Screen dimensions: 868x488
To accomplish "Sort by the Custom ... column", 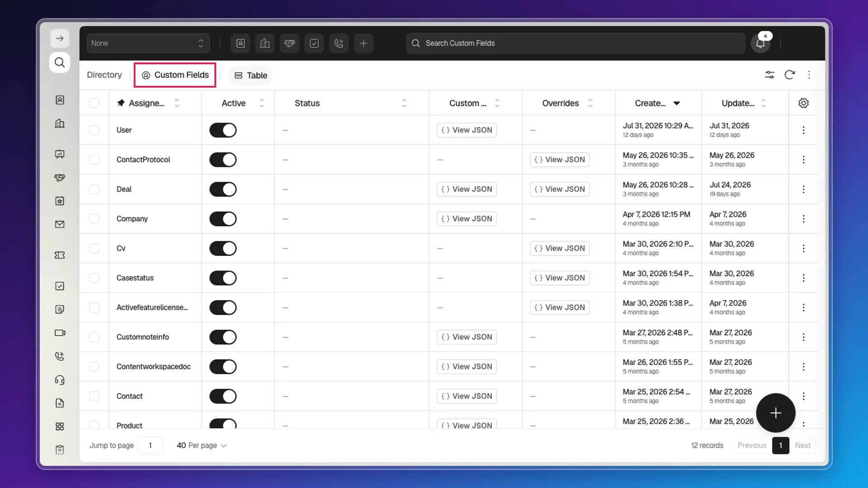I will pyautogui.click(x=497, y=103).
